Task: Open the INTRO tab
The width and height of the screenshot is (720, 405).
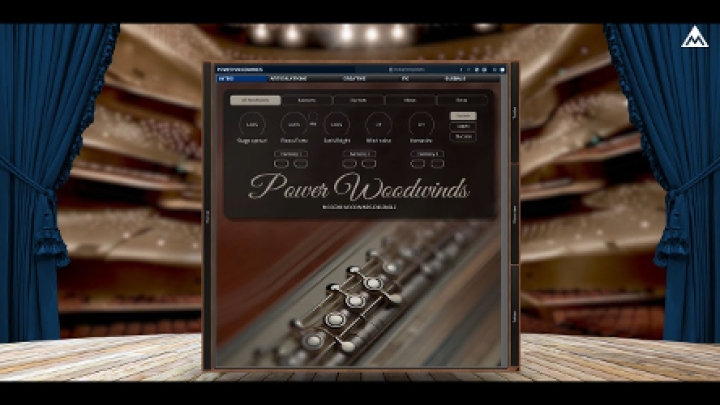Action: tap(242, 79)
